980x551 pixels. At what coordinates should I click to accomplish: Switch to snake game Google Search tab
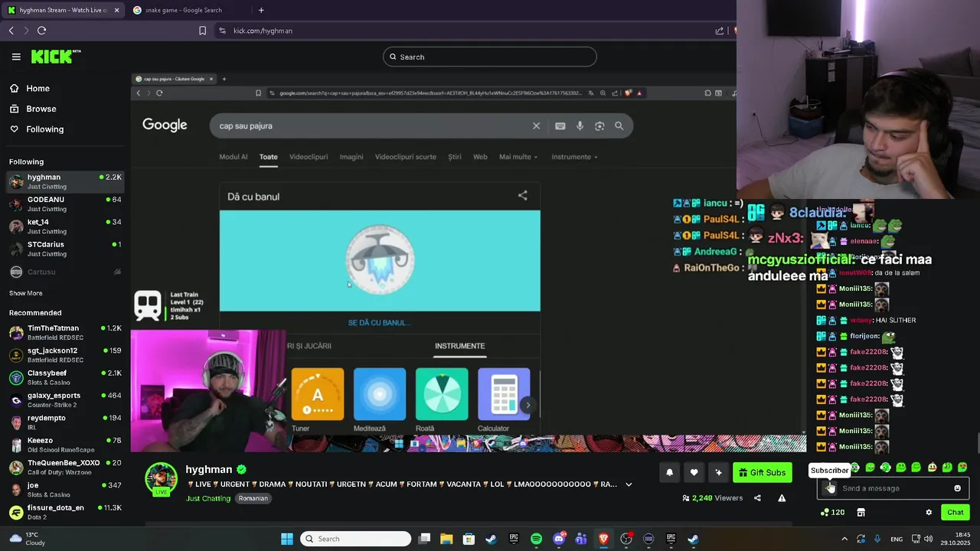pos(184,10)
